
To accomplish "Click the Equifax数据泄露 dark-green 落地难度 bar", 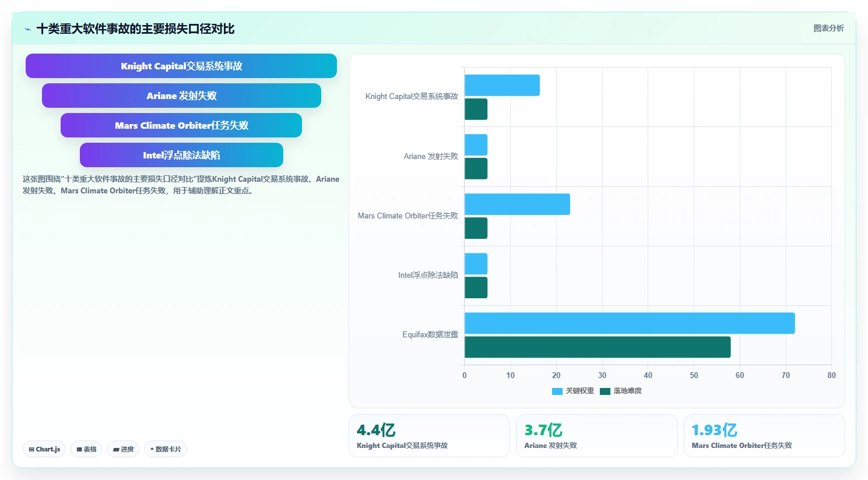I will click(598, 347).
